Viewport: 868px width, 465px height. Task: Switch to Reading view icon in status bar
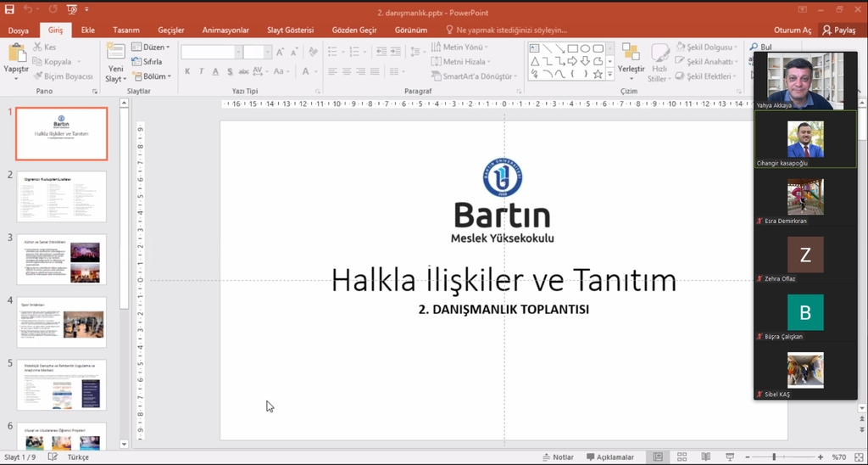(705, 457)
